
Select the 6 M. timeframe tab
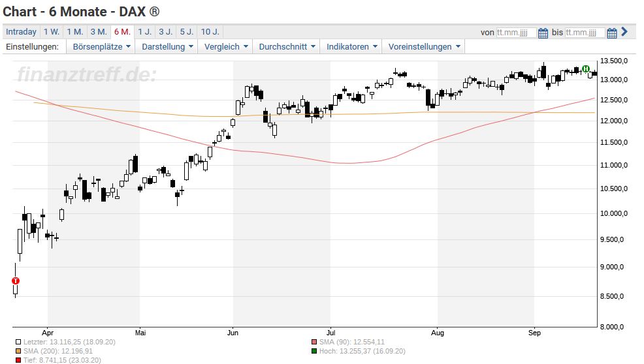(x=122, y=31)
